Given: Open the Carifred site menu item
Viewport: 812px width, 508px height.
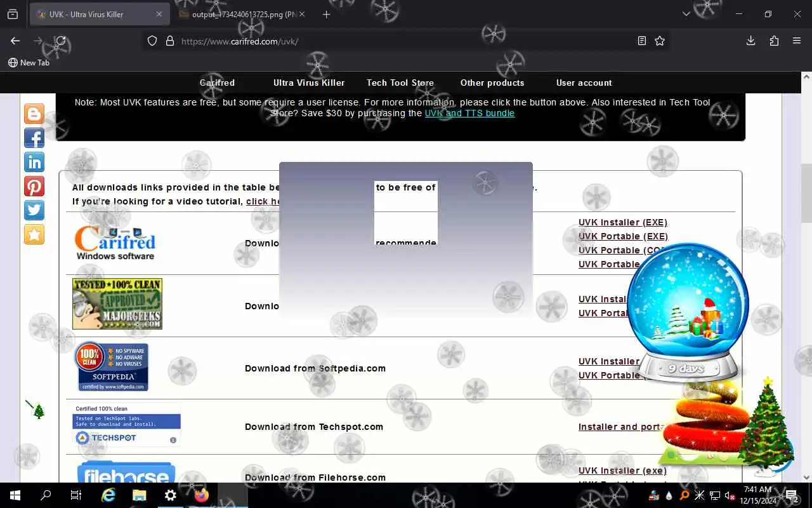Looking at the screenshot, I should [x=217, y=83].
